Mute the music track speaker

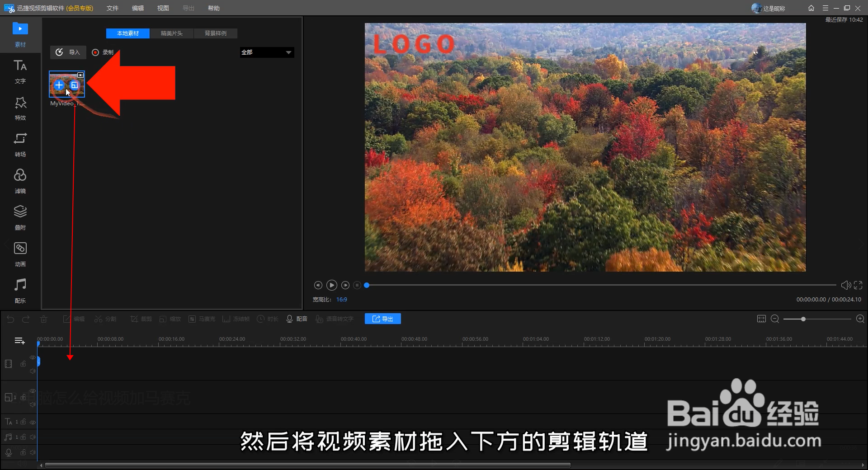[33, 437]
